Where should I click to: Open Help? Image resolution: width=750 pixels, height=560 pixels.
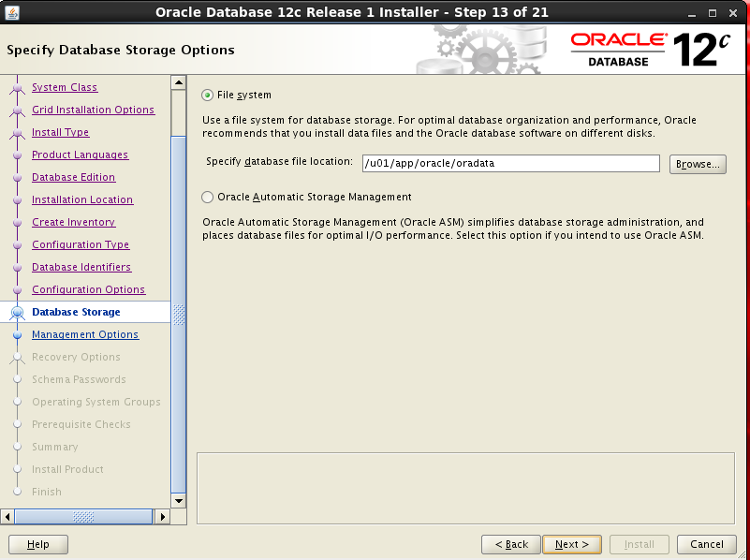[38, 544]
